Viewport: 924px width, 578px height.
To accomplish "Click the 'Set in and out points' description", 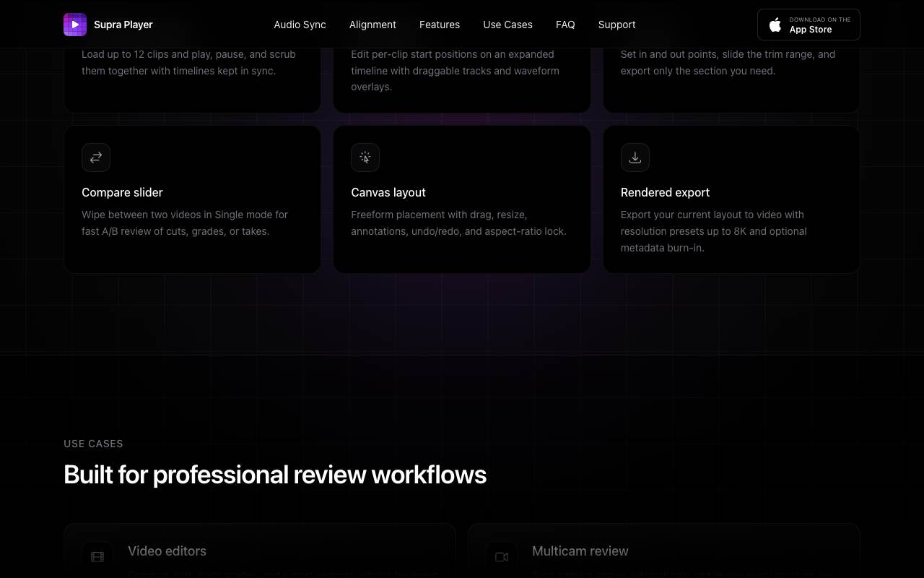I will [x=728, y=63].
